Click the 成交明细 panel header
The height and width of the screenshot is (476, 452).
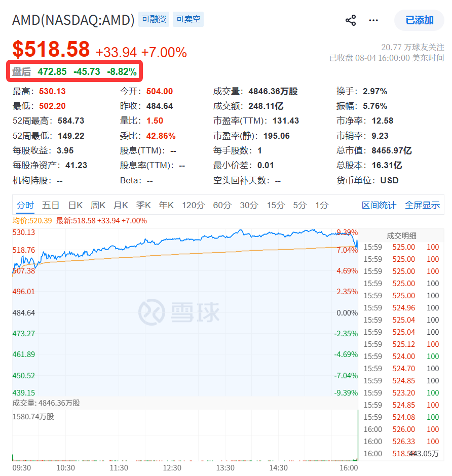point(401,235)
